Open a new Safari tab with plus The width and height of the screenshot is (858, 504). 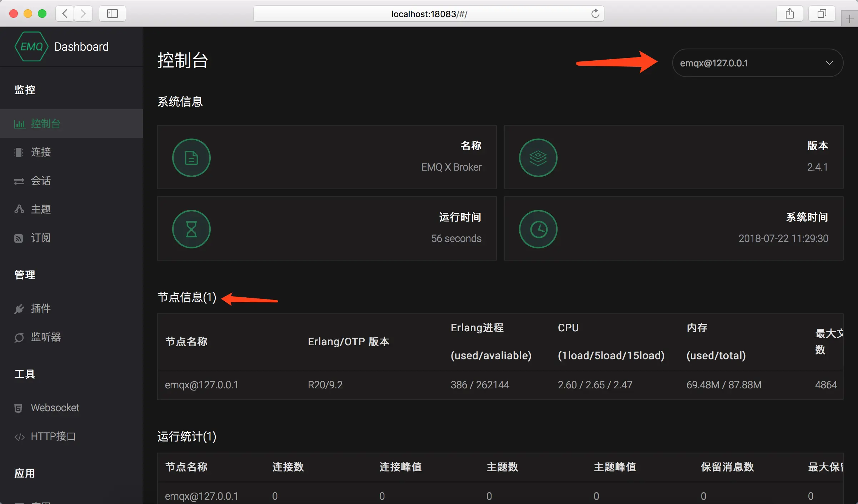pyautogui.click(x=849, y=19)
